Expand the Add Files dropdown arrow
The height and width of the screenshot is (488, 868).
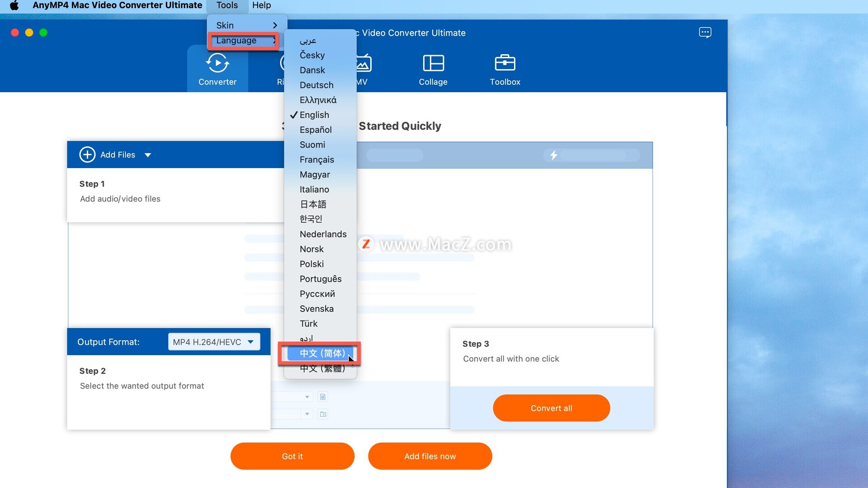pyautogui.click(x=147, y=155)
